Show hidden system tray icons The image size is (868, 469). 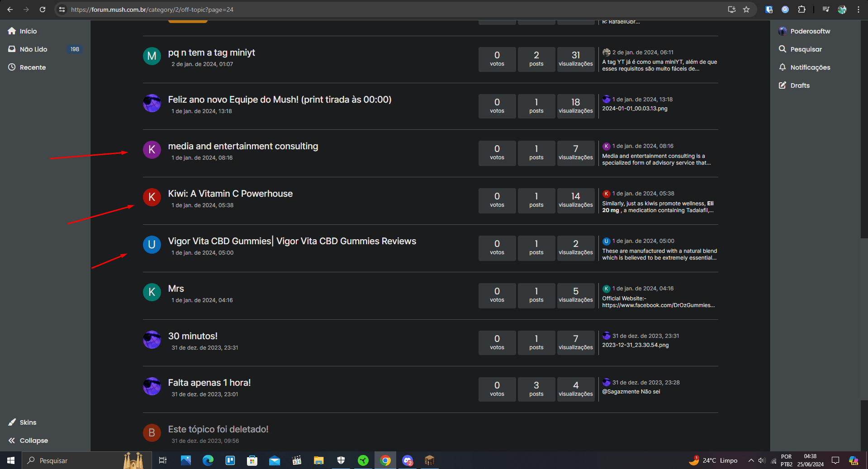(x=751, y=460)
